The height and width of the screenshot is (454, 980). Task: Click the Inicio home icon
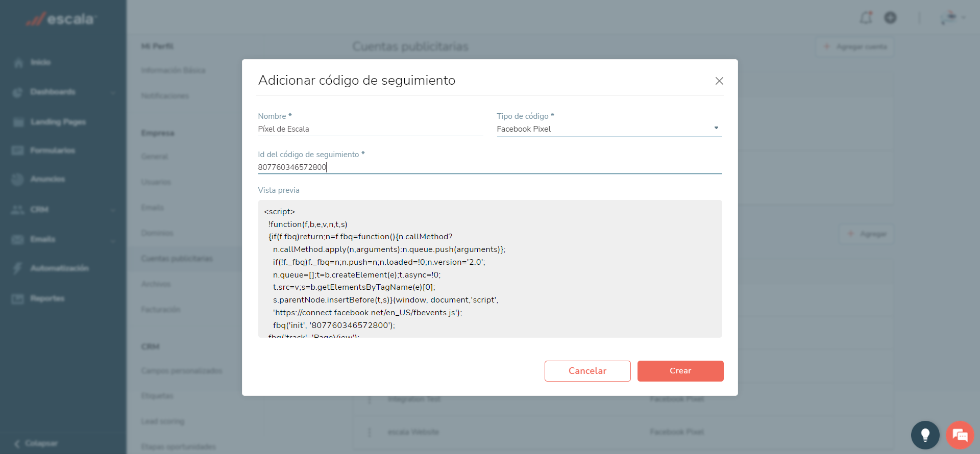(x=18, y=63)
